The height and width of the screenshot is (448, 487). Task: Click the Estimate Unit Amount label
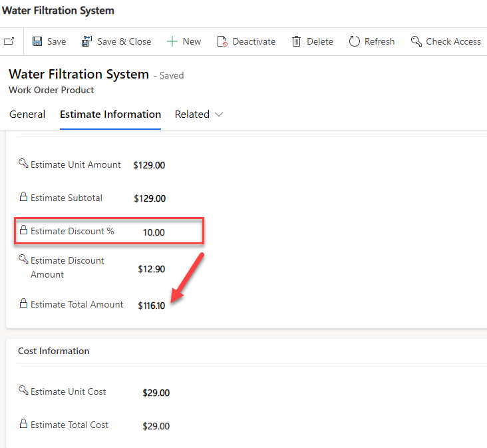[75, 164]
